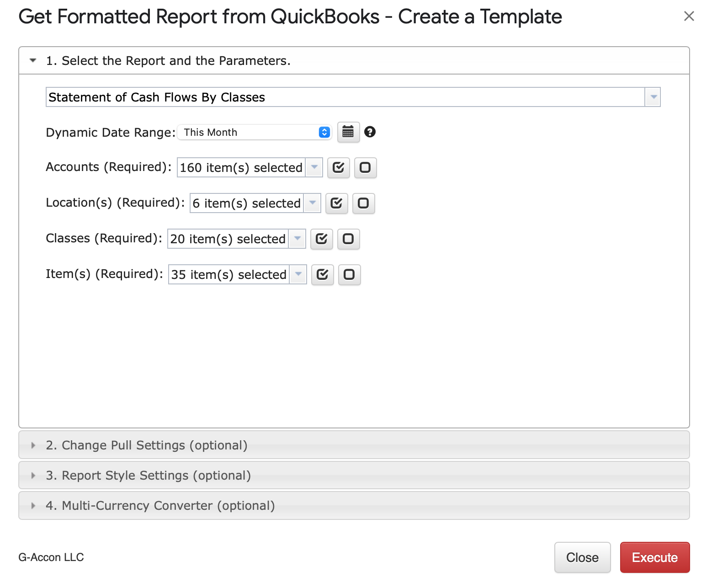Close the dialog using the X icon
The width and height of the screenshot is (712, 588).
click(689, 16)
